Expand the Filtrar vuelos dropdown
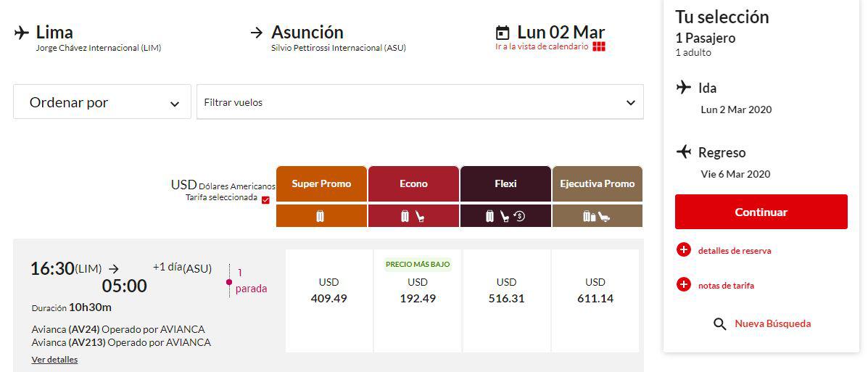The image size is (868, 372). tap(420, 102)
